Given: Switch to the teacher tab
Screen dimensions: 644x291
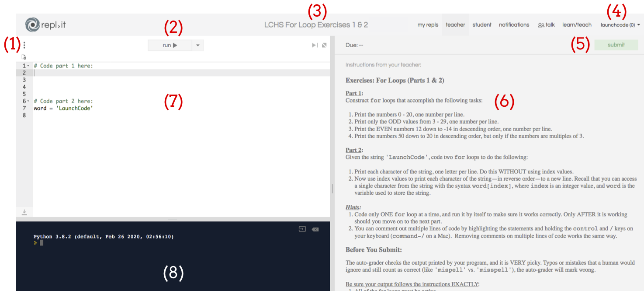Looking at the screenshot, I should click(x=455, y=25).
